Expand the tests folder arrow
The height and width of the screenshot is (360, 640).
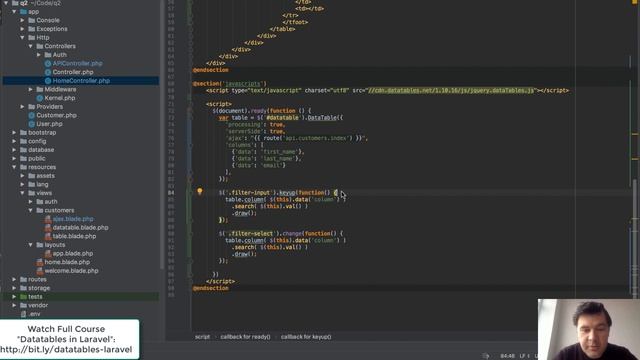[x=14, y=296]
